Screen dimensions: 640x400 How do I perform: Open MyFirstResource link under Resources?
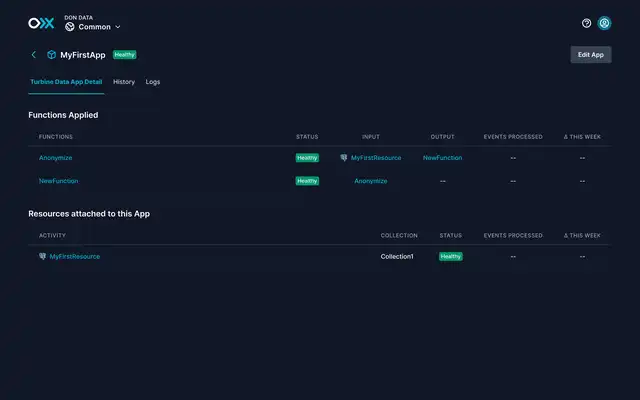75,256
